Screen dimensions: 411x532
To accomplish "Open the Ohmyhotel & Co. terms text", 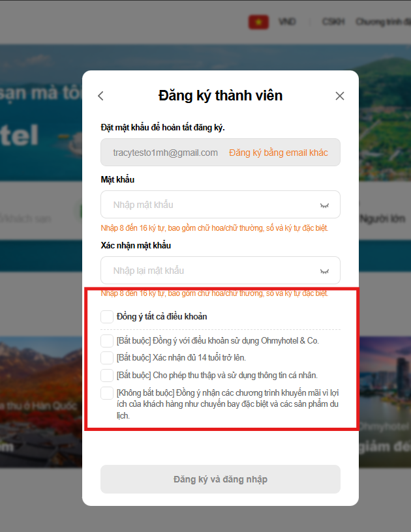I will click(x=217, y=340).
